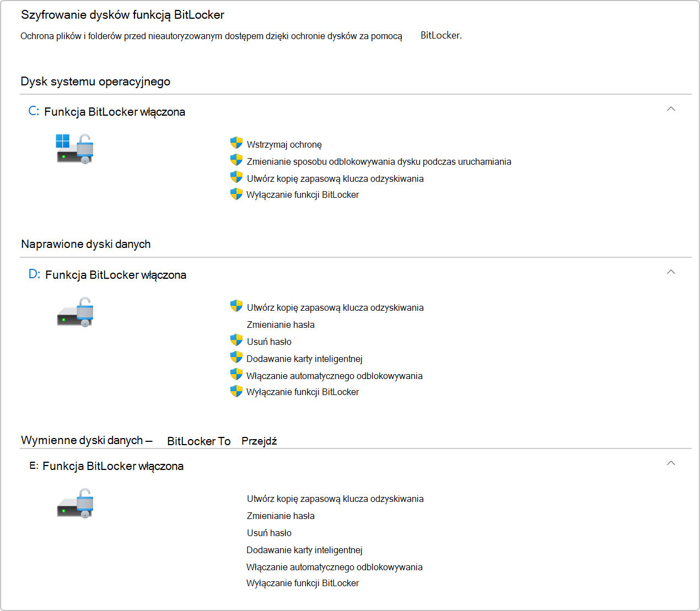Screen dimensions: 700x611
Task: Click the E: removable drive icon
Action: point(75,503)
